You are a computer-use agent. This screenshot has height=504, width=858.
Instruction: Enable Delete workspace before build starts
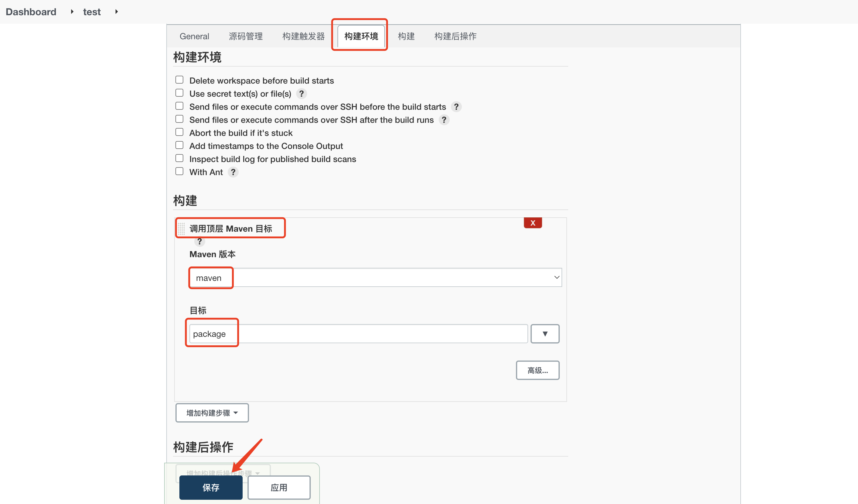(x=179, y=80)
